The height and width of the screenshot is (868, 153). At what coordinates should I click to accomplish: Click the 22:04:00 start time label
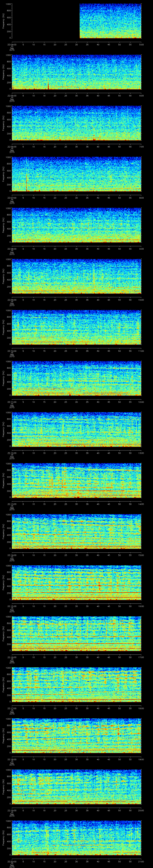click(12, 44)
